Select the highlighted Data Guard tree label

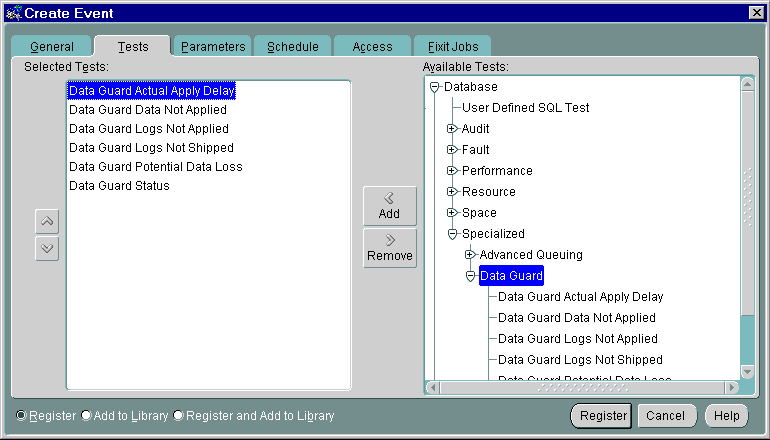tap(511, 276)
